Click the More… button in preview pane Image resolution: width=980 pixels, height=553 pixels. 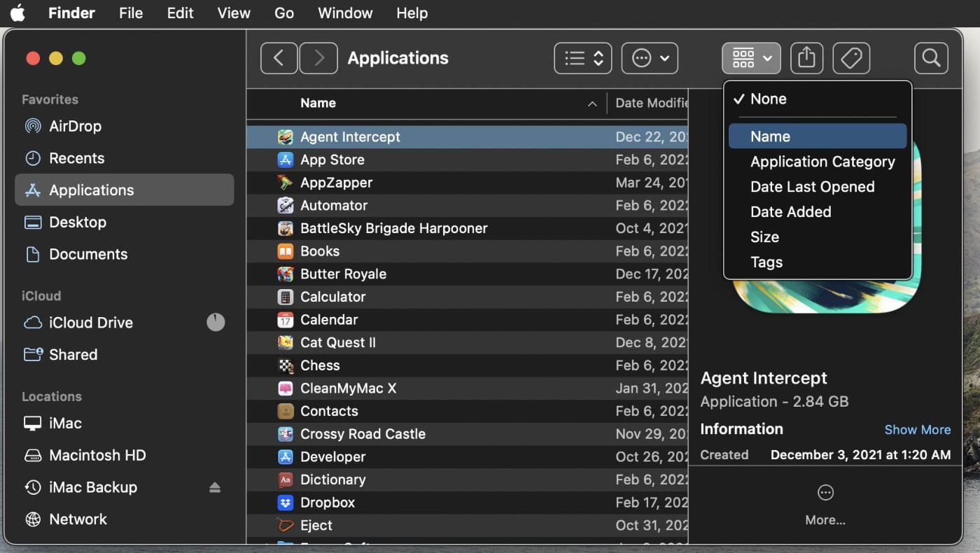pyautogui.click(x=825, y=505)
